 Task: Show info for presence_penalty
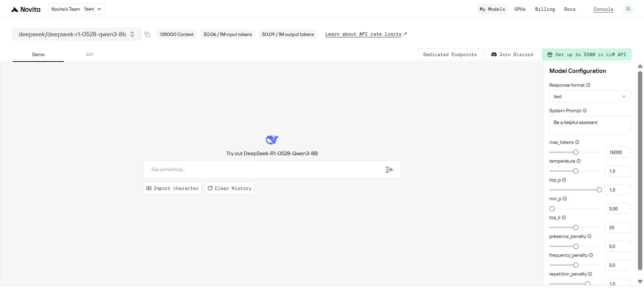point(589,236)
